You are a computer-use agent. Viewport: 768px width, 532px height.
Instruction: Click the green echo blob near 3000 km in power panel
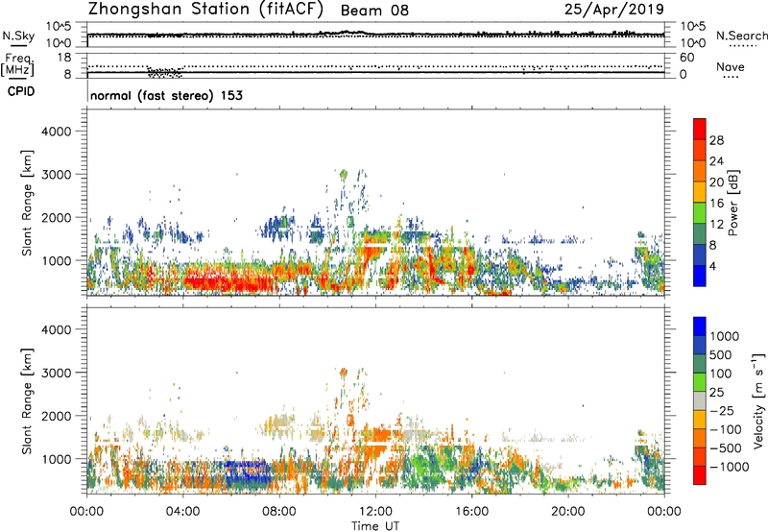[344, 175]
